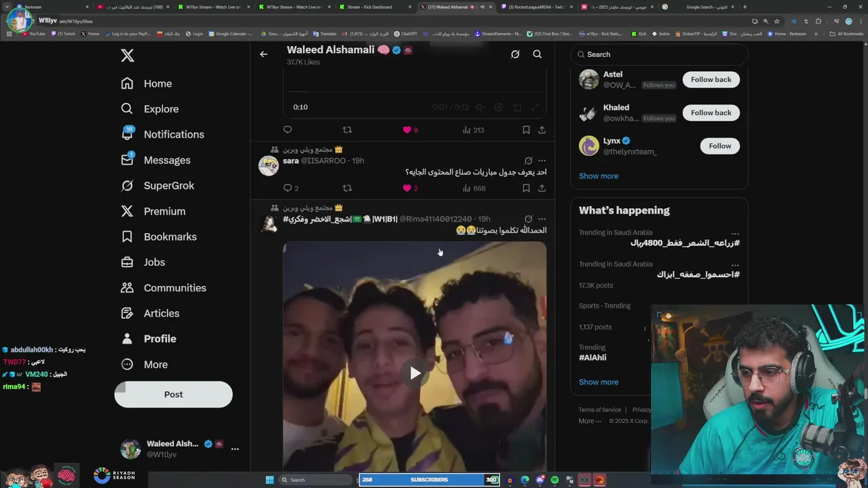
Task: Share sara's post
Action: [542, 188]
